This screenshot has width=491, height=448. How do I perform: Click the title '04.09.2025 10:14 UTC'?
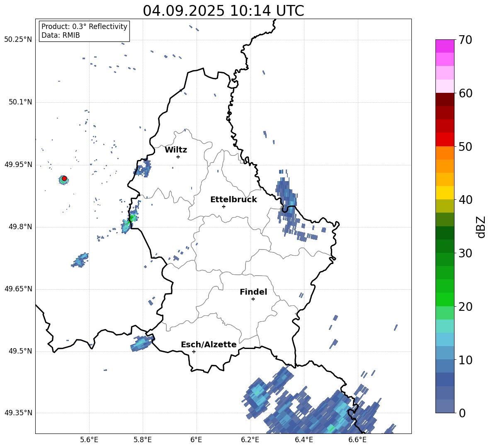[223, 11]
